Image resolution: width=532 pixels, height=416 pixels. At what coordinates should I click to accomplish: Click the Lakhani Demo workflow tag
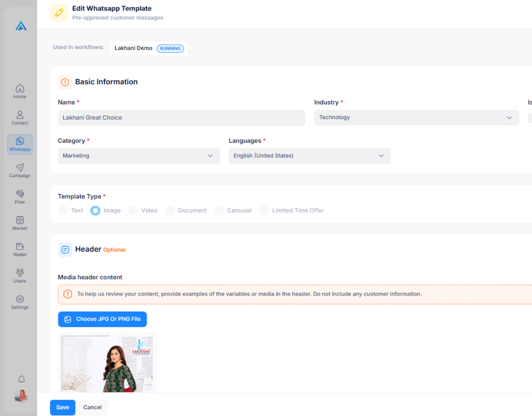point(149,48)
